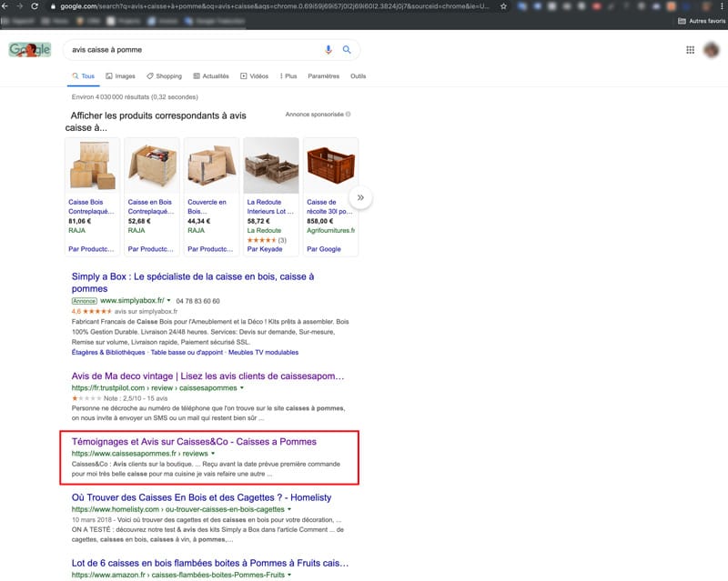Expand the simplyabox.fr ad URL dropdown arrow
Image resolution: width=728 pixels, height=581 pixels.
tap(170, 301)
